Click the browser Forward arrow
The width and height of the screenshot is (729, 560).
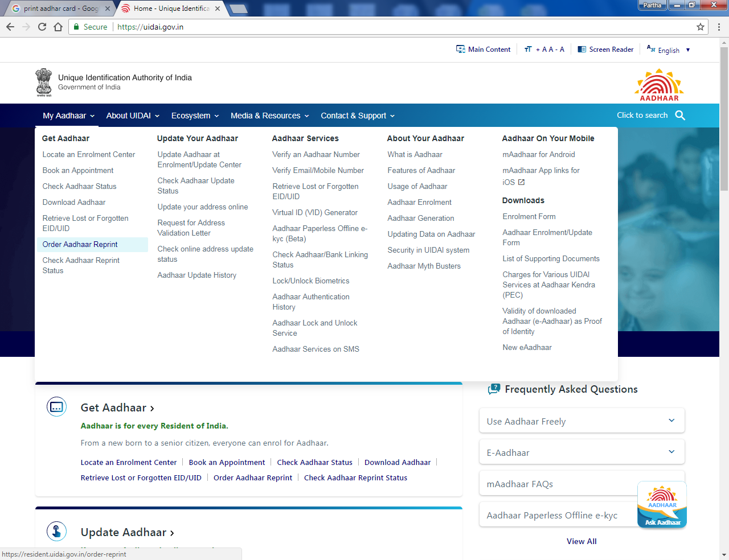(26, 27)
